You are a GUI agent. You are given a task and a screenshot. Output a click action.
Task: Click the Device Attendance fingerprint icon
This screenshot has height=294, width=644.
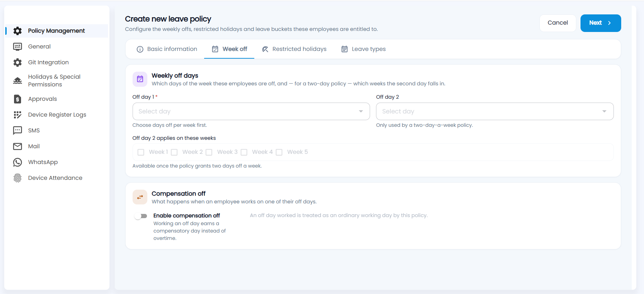[x=18, y=178]
